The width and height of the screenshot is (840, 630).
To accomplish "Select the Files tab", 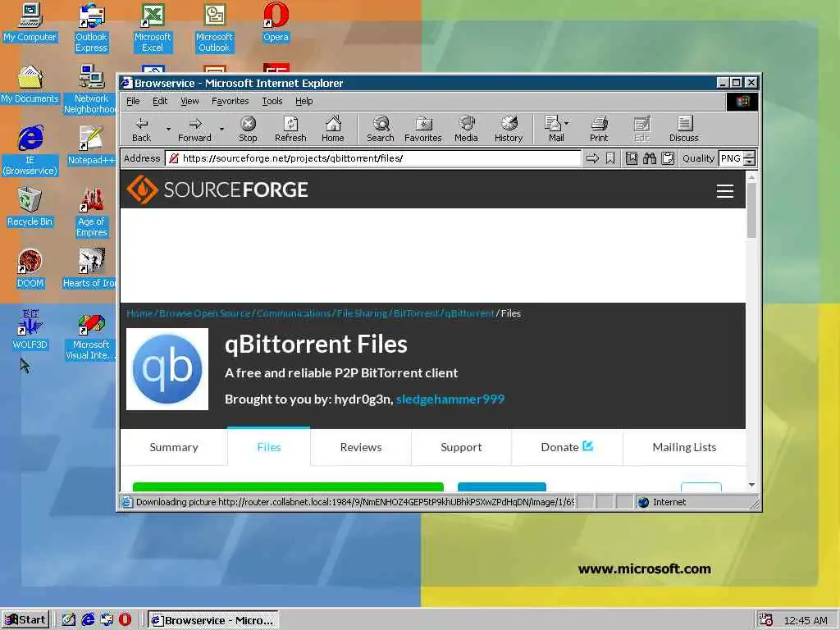I will click(269, 447).
